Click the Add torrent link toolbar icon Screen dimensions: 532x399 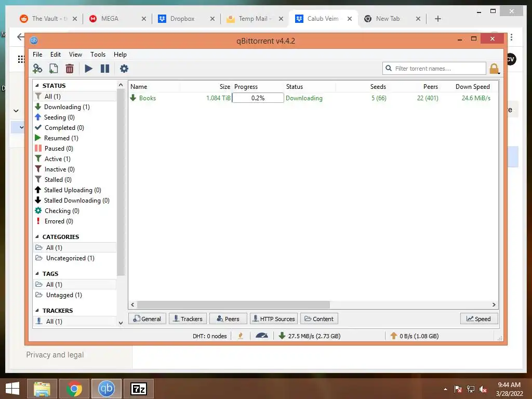point(37,69)
